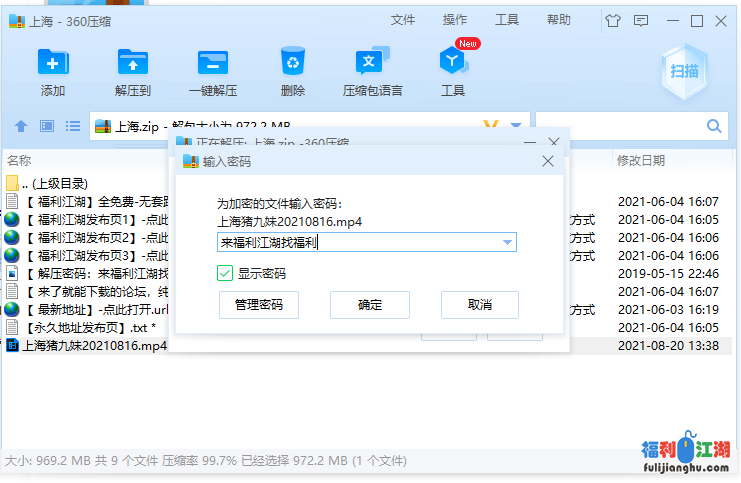Navigate up using the up arrow icon
This screenshot has width=741, height=483.
click(21, 126)
